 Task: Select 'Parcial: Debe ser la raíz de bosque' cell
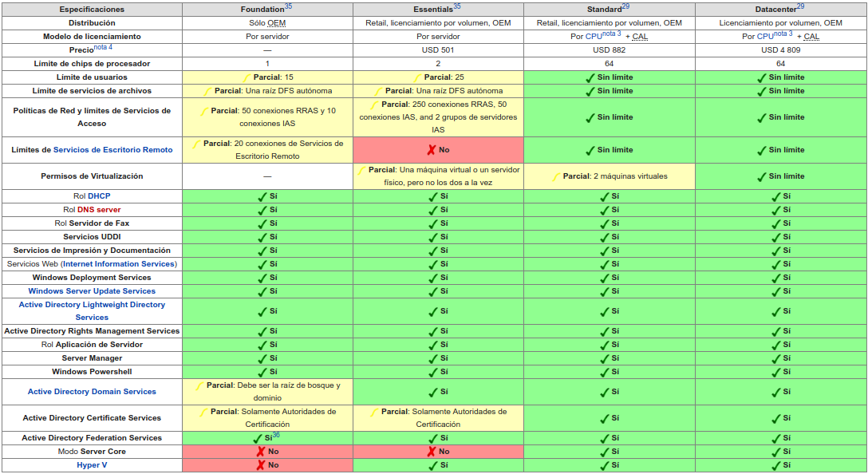[267, 392]
